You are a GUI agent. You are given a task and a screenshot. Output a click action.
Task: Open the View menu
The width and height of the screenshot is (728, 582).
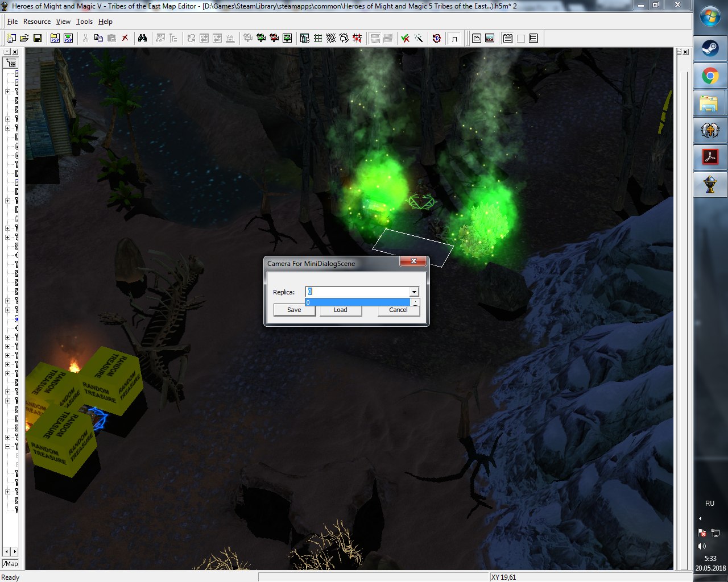(63, 22)
